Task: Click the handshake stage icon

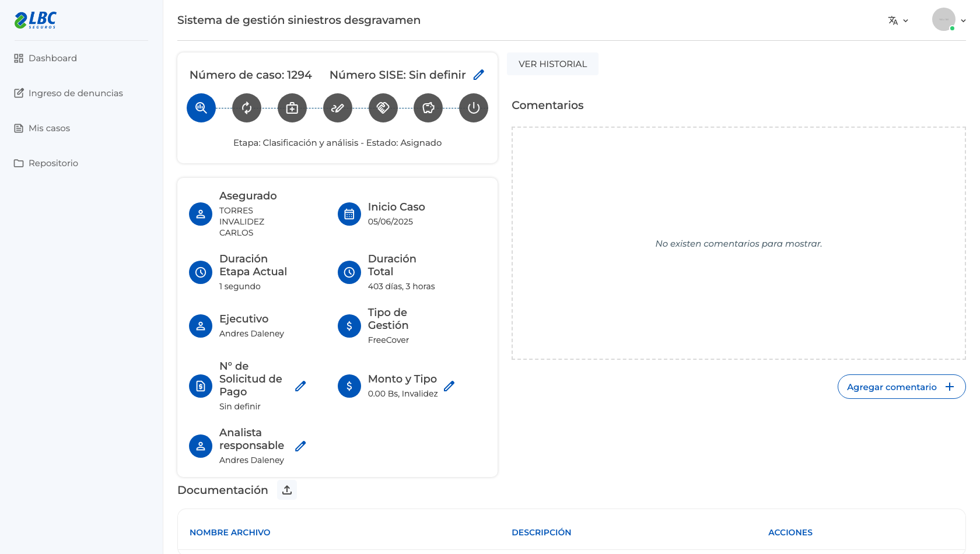Action: 383,108
